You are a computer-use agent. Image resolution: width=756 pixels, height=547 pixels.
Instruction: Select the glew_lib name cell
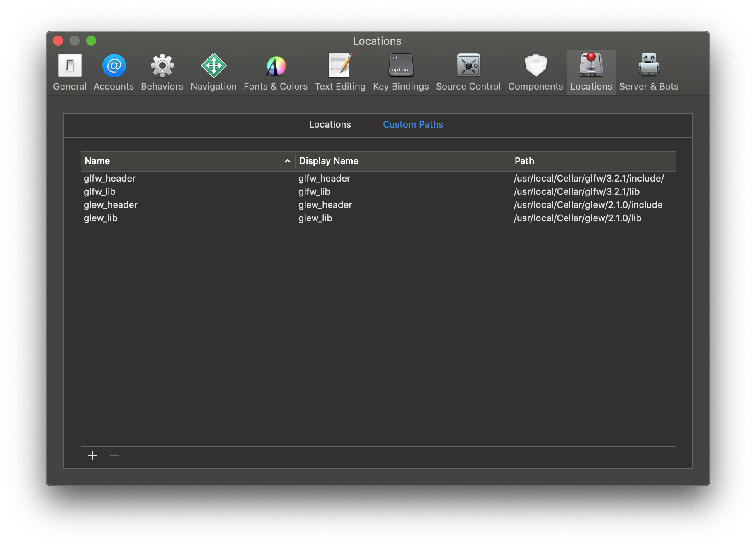click(100, 218)
